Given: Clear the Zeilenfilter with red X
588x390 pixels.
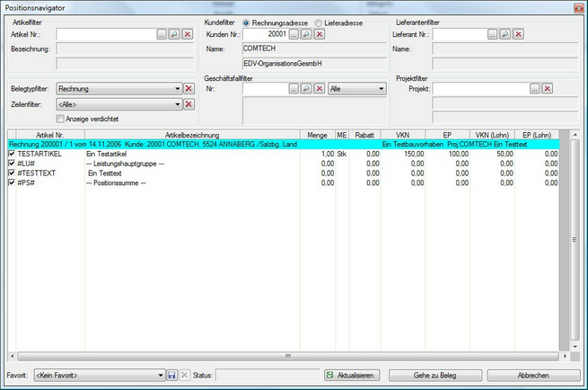Looking at the screenshot, I should 189,104.
